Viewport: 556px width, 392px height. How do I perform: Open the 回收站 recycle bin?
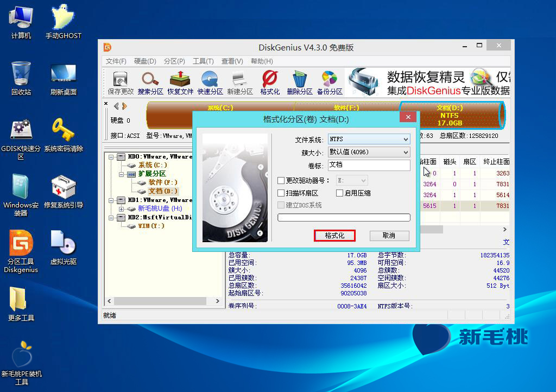click(x=21, y=78)
